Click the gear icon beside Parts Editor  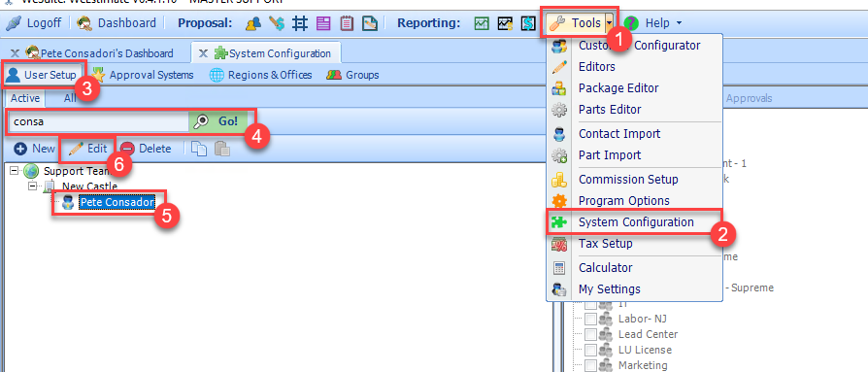point(559,110)
